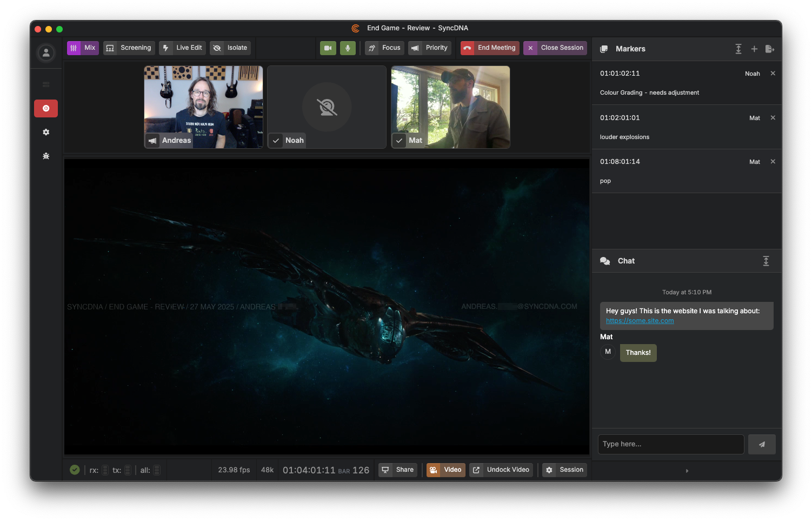Switch to Mix mode

tap(83, 48)
